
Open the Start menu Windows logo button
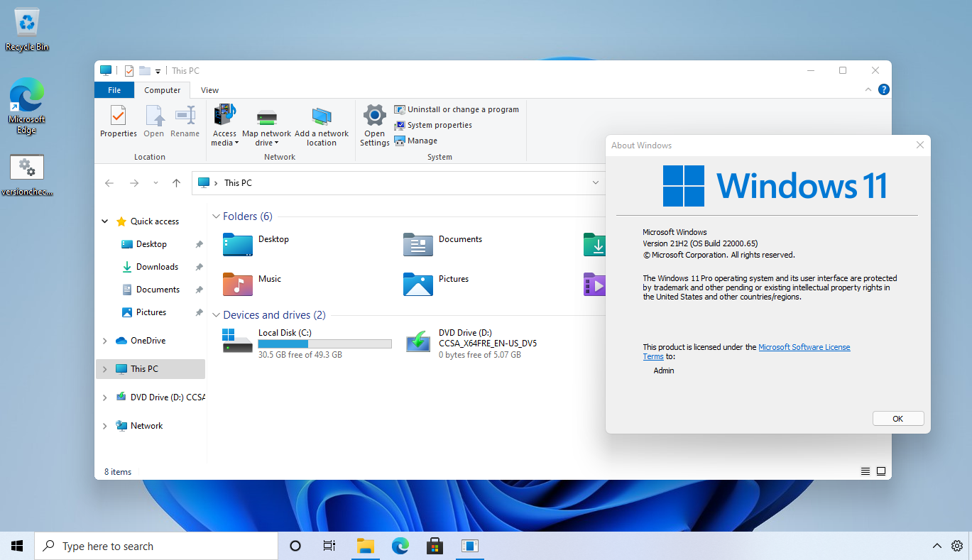[x=17, y=546]
